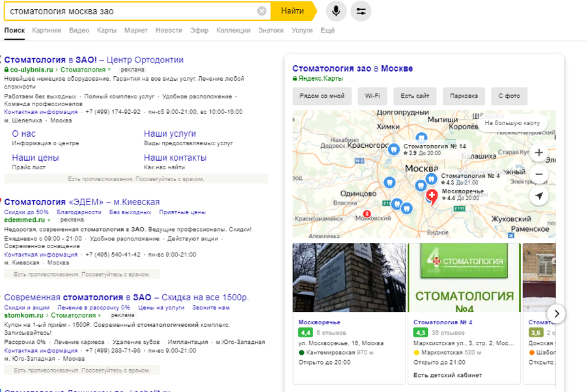The image size is (586, 392).
Task: Click the geolocation arrow on the map
Action: pos(538,196)
